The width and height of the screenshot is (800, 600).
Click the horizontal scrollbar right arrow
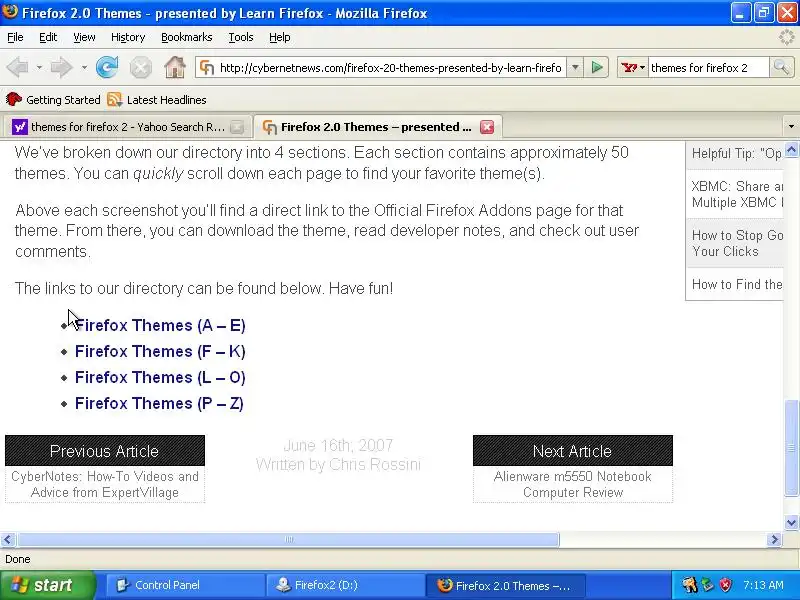point(774,539)
